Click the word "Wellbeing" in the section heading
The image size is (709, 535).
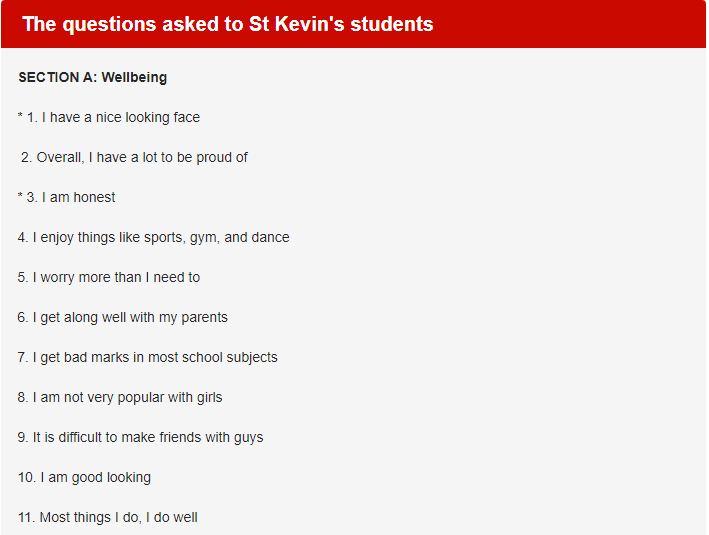(134, 77)
